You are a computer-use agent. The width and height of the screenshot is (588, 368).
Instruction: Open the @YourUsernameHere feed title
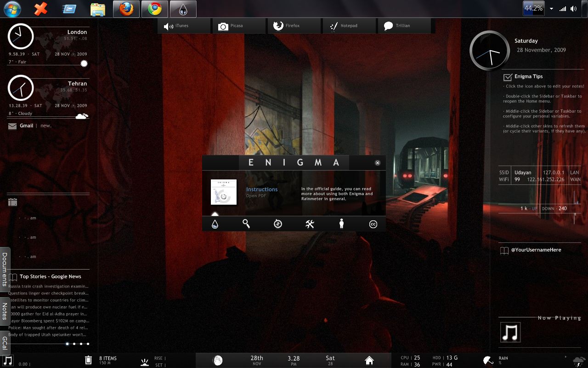[536, 250]
